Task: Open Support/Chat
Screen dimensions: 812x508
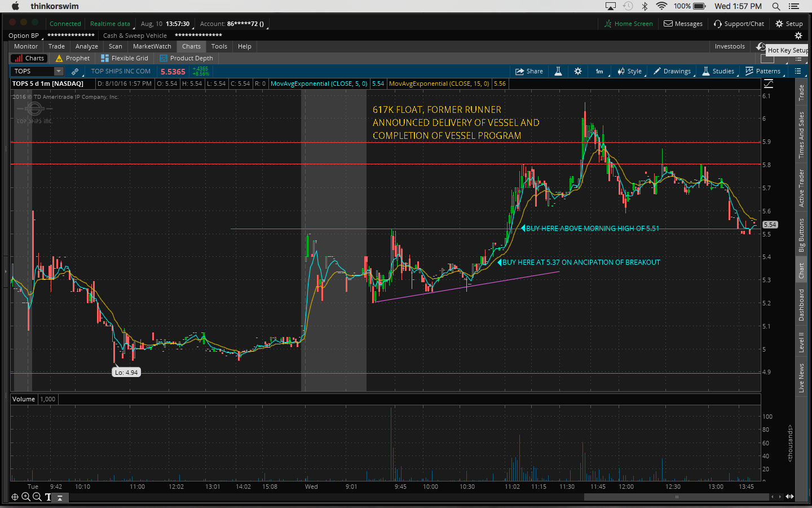Action: click(739, 24)
